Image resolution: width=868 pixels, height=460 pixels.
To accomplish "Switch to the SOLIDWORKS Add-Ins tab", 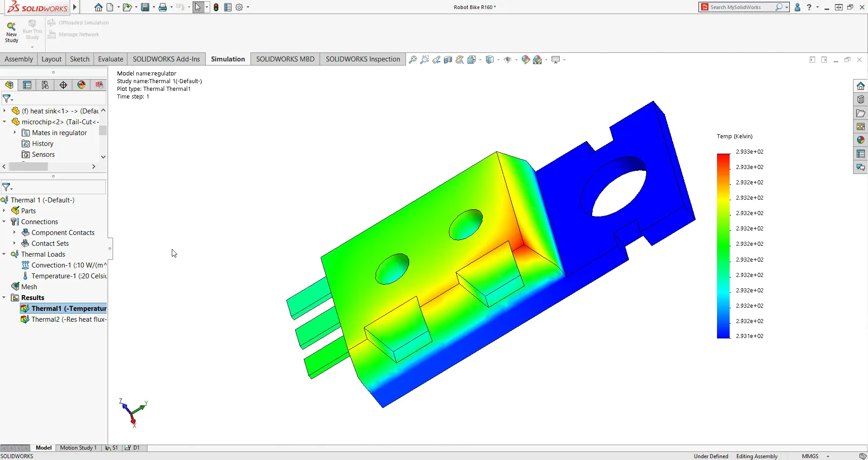I will click(166, 59).
